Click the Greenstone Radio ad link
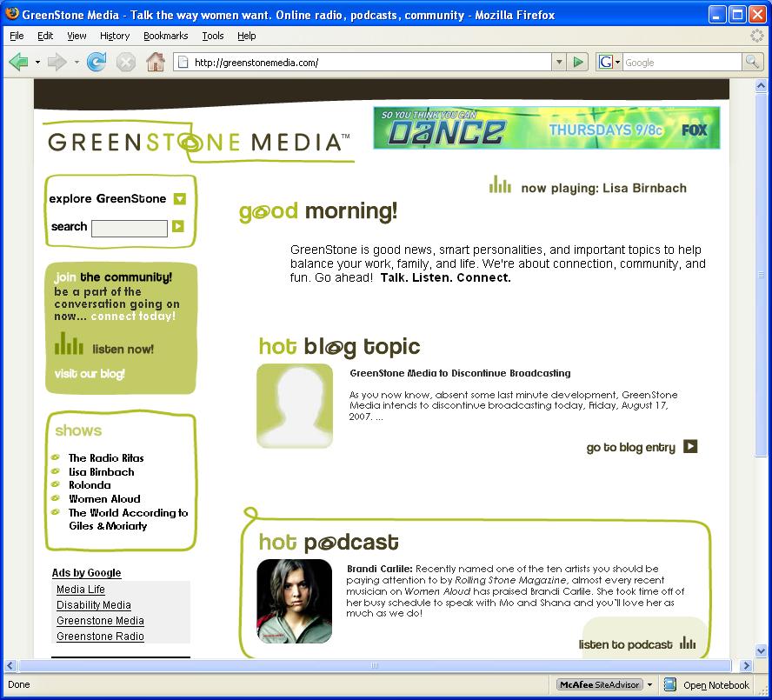The width and height of the screenshot is (772, 700). 100,636
